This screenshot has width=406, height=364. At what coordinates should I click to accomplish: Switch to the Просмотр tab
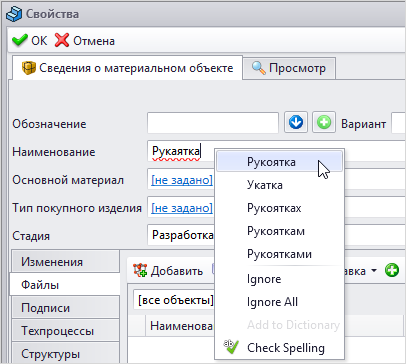click(289, 68)
